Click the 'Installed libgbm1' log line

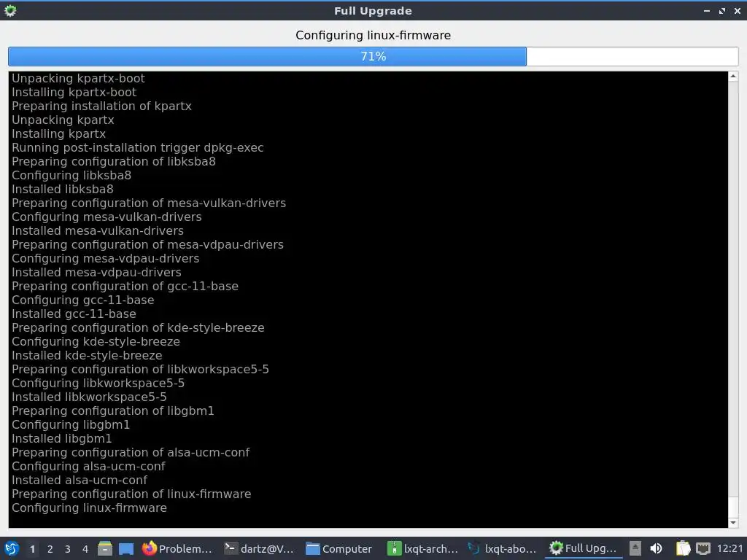pos(61,438)
